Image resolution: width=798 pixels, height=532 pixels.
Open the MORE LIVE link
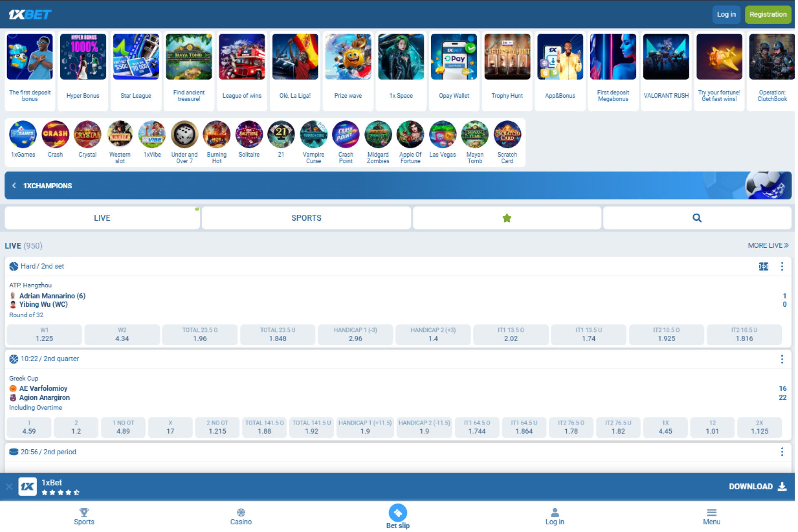click(x=768, y=245)
